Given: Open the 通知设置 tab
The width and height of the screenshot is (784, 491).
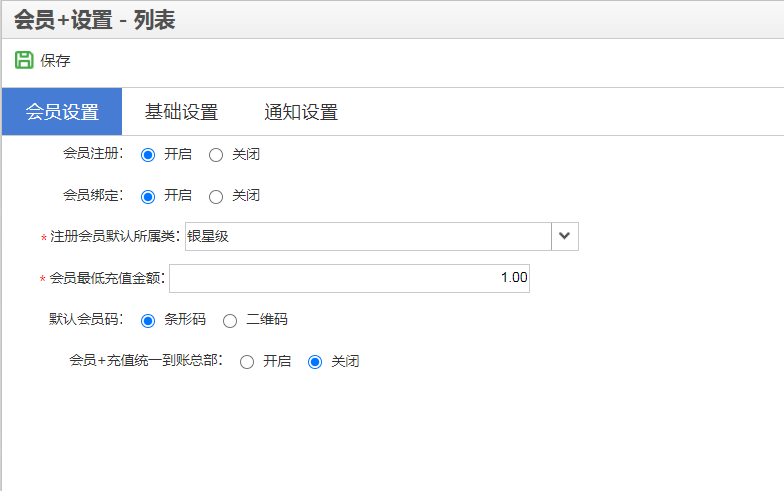Looking at the screenshot, I should 301,112.
